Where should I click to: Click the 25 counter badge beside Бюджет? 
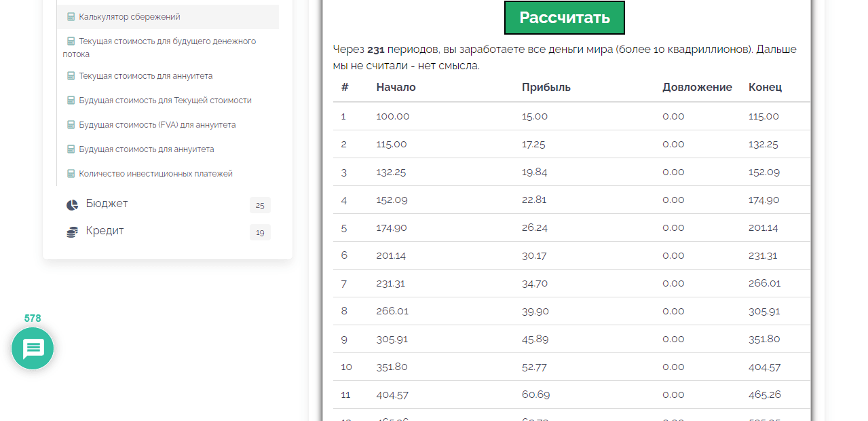pyautogui.click(x=260, y=205)
